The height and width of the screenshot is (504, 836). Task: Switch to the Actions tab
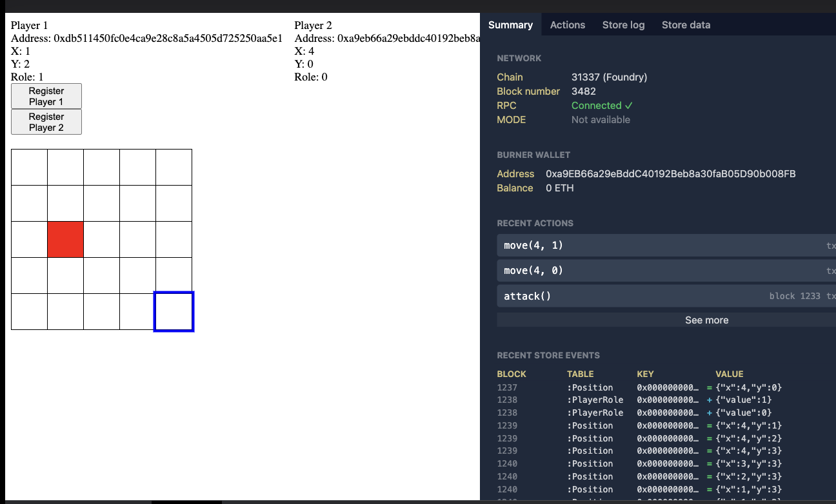(x=568, y=25)
